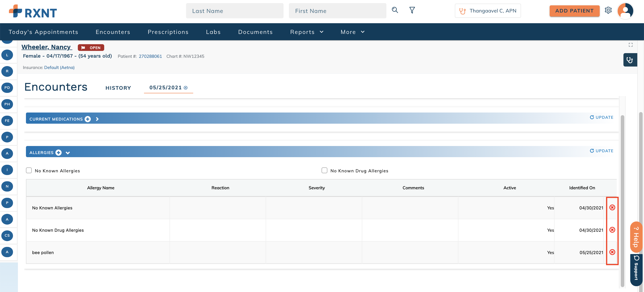Select the bee pollen allergy name cell
This screenshot has height=292, width=644.
[x=98, y=252]
